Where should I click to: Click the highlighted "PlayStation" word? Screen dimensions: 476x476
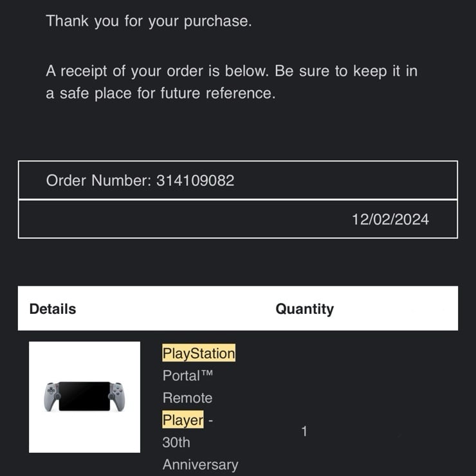199,353
